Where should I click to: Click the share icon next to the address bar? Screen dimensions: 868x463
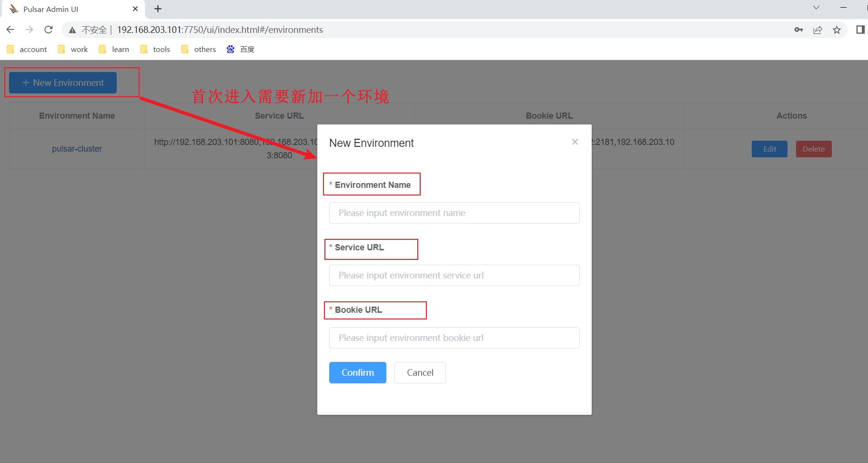pos(818,30)
